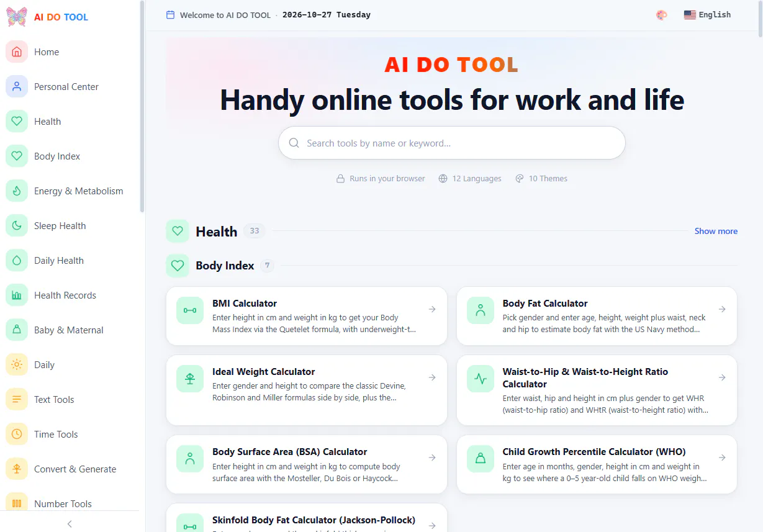Click the Skinfold Body Fat card icon
Screen dimensions: 763x532
(190, 523)
